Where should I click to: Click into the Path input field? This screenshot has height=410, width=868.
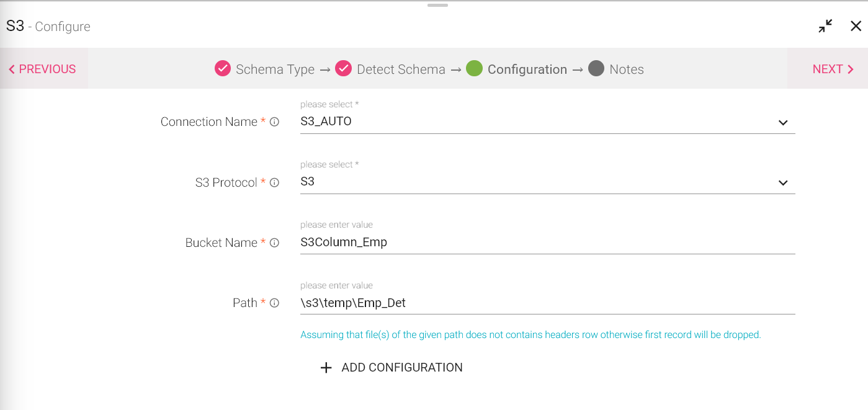point(546,303)
